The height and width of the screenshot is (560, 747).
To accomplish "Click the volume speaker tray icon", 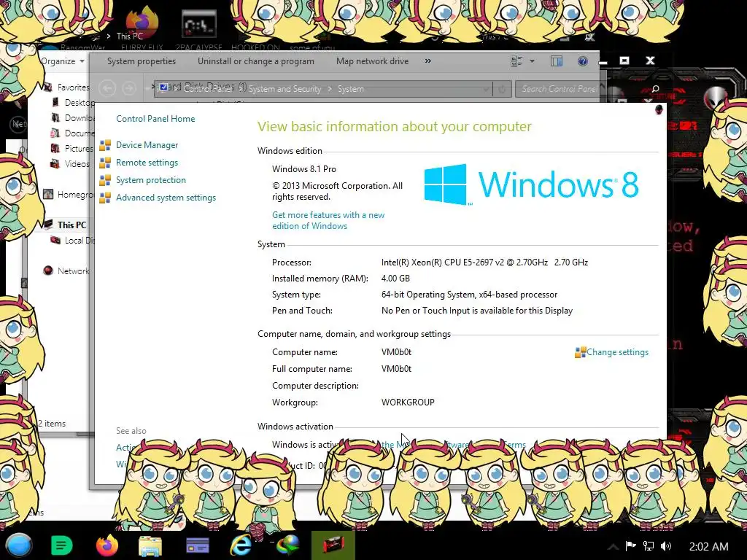I will (x=666, y=546).
